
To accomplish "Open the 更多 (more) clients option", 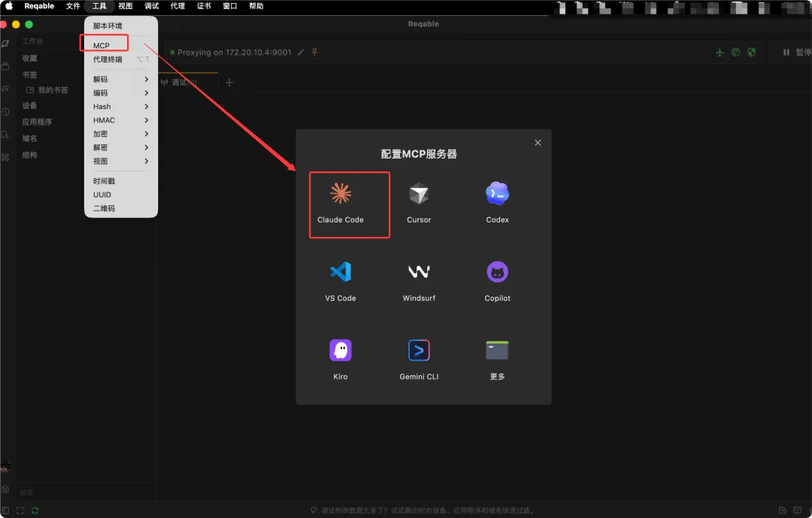I will tap(497, 360).
